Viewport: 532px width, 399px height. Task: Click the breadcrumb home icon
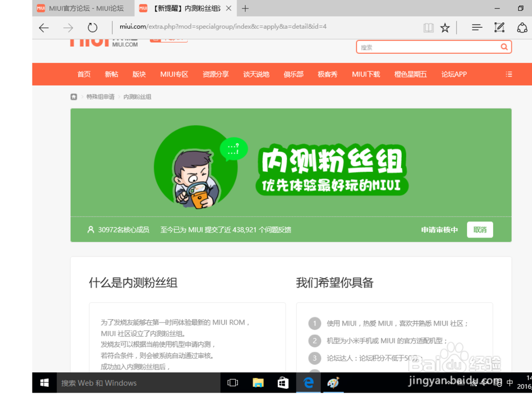click(x=73, y=97)
